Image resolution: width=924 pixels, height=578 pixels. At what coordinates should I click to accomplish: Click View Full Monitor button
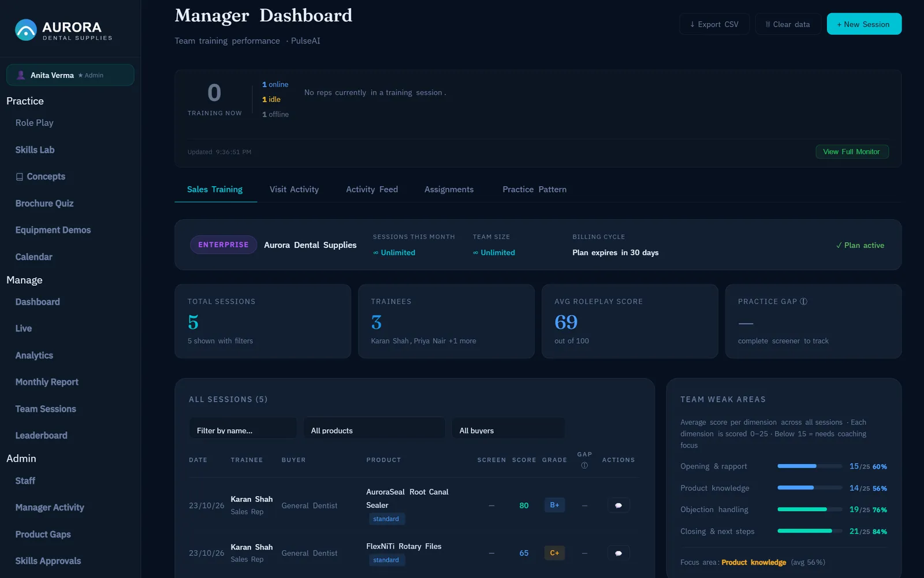pyautogui.click(x=852, y=152)
